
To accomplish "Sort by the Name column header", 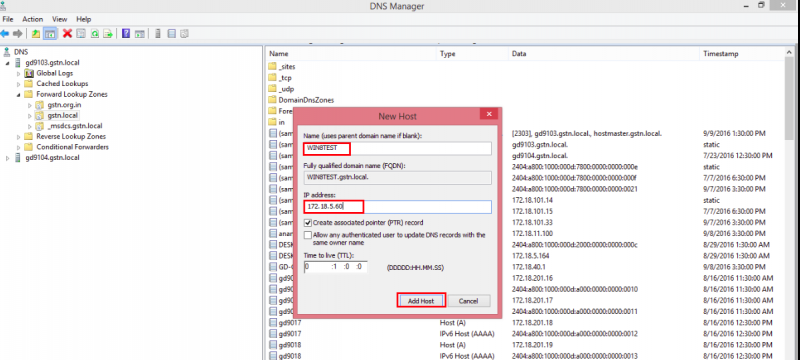I will coord(352,54).
